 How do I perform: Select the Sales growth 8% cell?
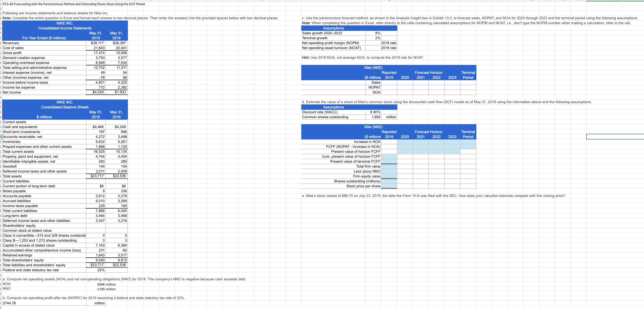373,33
